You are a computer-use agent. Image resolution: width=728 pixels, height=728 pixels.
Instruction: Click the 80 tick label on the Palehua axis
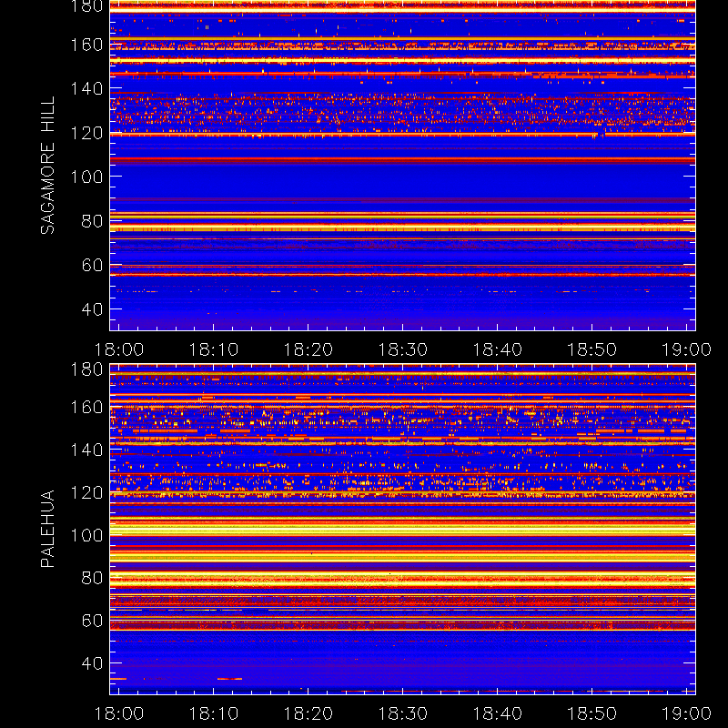[92, 578]
